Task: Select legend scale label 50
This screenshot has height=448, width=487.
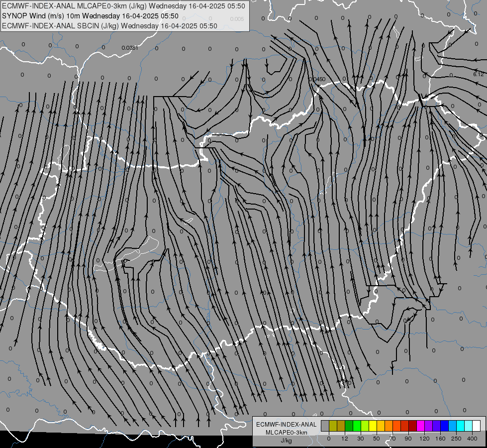Action: click(x=377, y=439)
